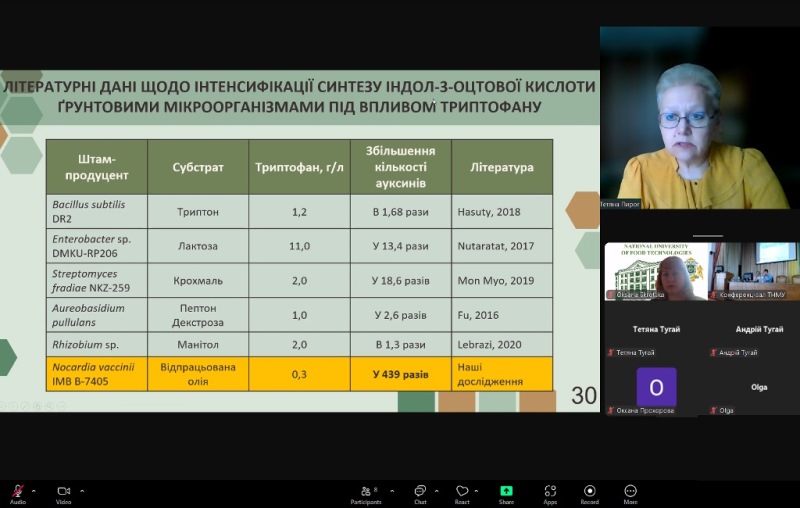Click 'Lebrazi, 2020' literature cell

point(502,344)
